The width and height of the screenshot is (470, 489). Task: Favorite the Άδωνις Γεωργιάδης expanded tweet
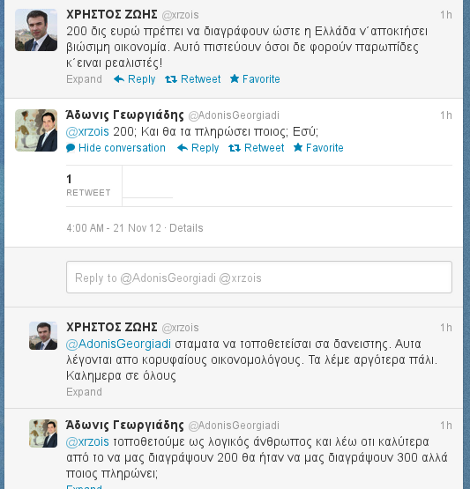pyautogui.click(x=318, y=148)
